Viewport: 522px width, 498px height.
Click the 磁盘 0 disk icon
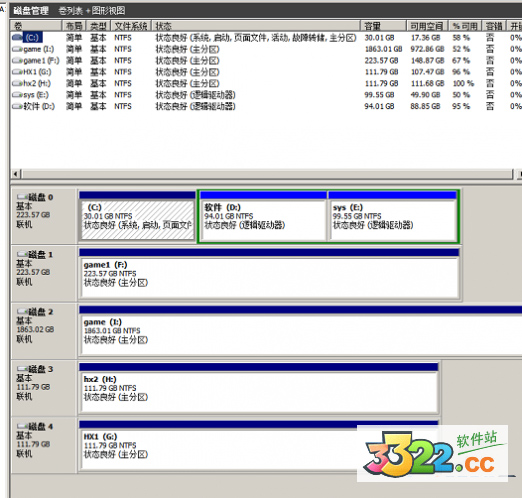click(x=22, y=197)
